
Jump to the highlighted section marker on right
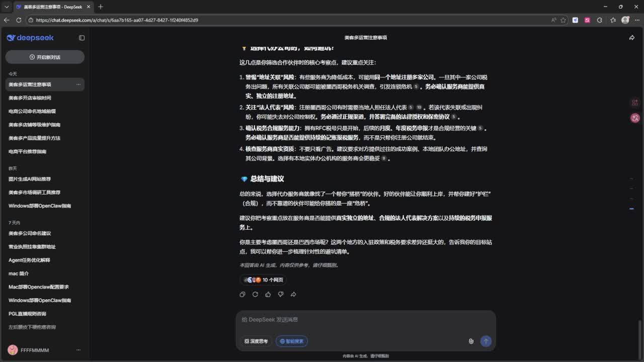pyautogui.click(x=631, y=209)
